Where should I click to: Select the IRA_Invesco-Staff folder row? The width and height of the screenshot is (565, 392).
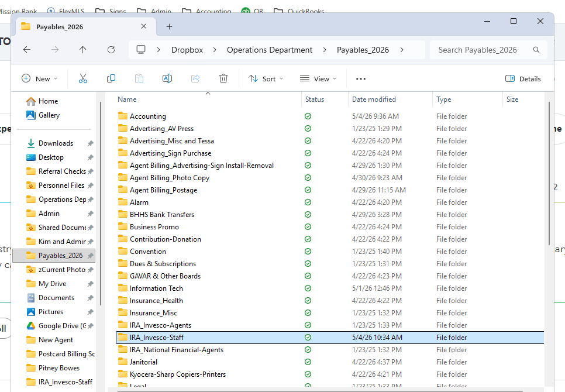(330, 337)
